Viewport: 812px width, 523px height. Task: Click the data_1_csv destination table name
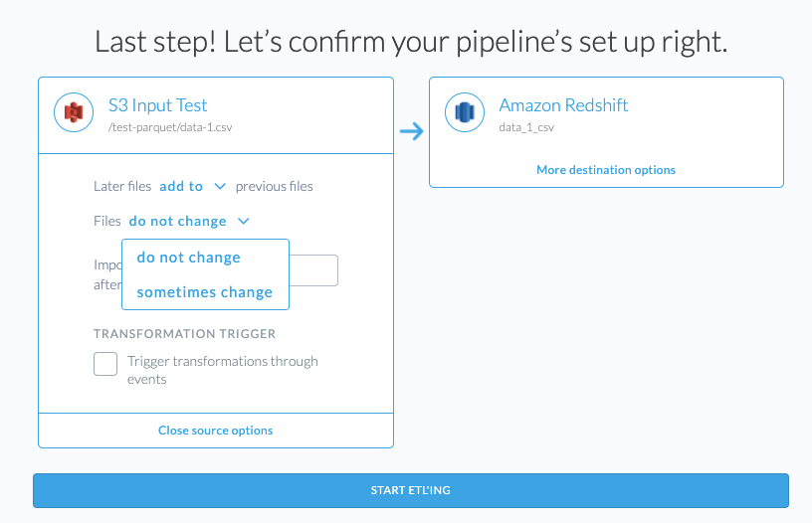point(526,127)
